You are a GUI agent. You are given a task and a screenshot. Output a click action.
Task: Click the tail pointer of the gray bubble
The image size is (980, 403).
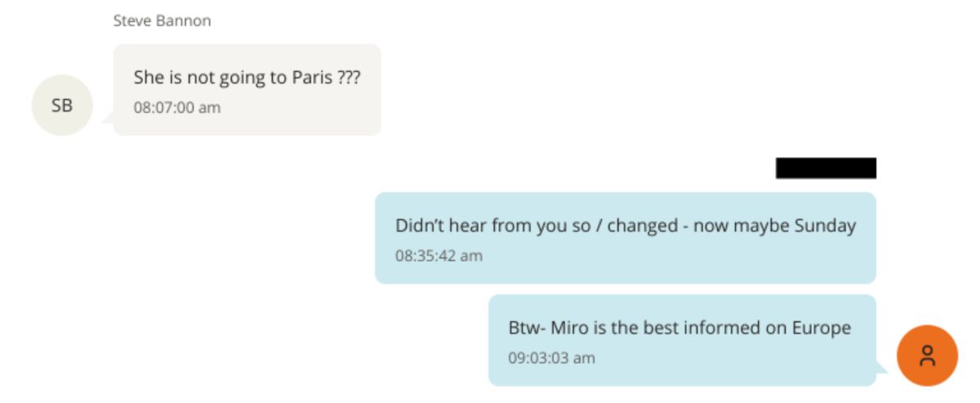107,121
